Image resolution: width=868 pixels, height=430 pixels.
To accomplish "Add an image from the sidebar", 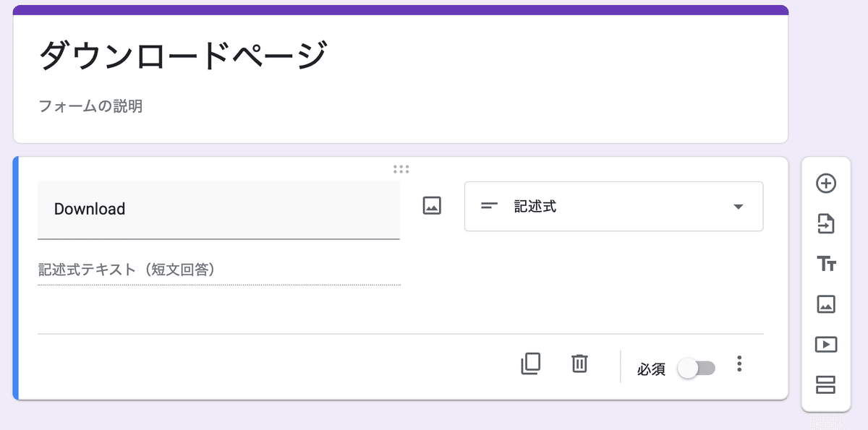I will [x=826, y=304].
